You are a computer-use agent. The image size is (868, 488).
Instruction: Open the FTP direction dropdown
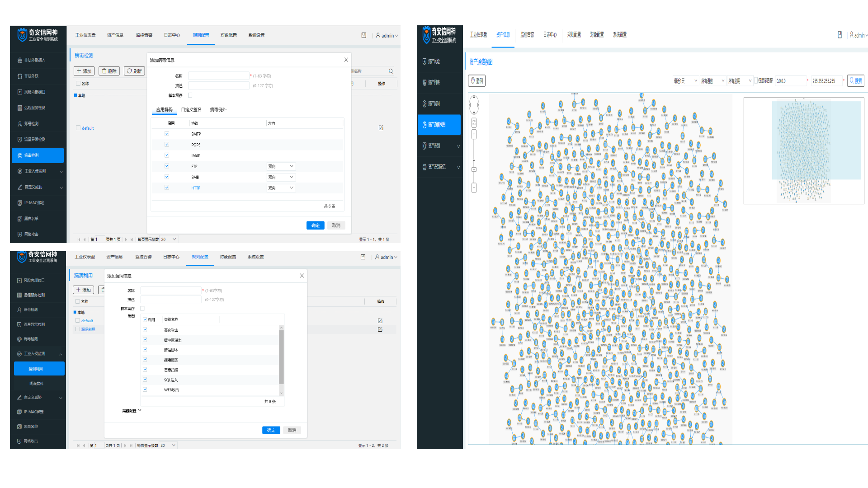click(x=281, y=166)
